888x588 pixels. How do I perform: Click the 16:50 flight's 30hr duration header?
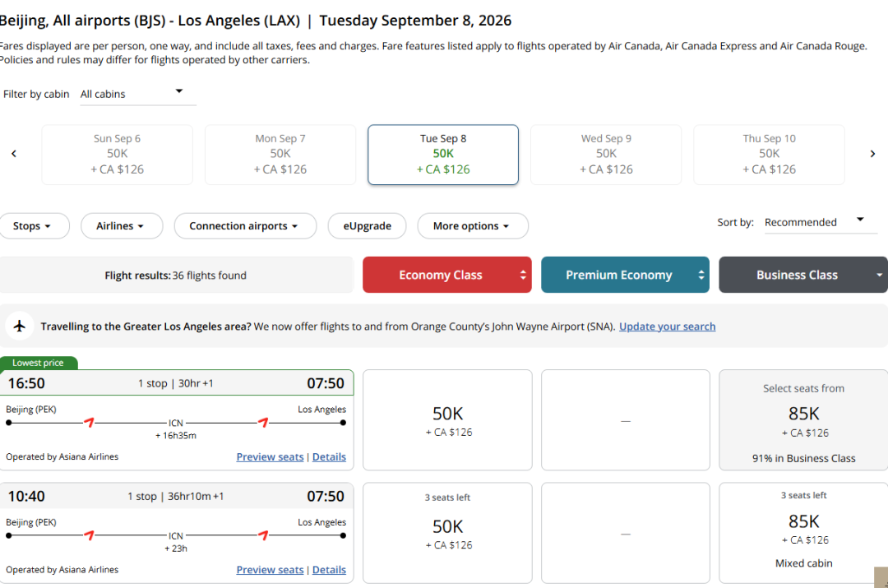pos(176,383)
